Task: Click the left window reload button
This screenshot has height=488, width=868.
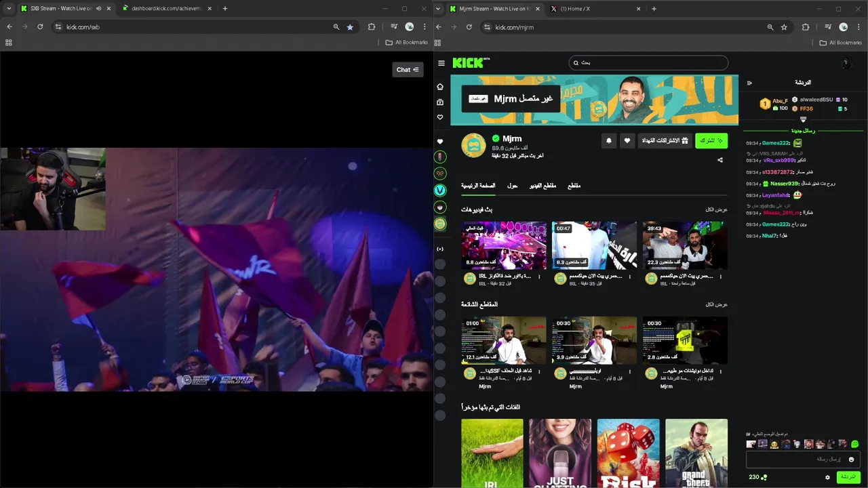Action: (40, 27)
